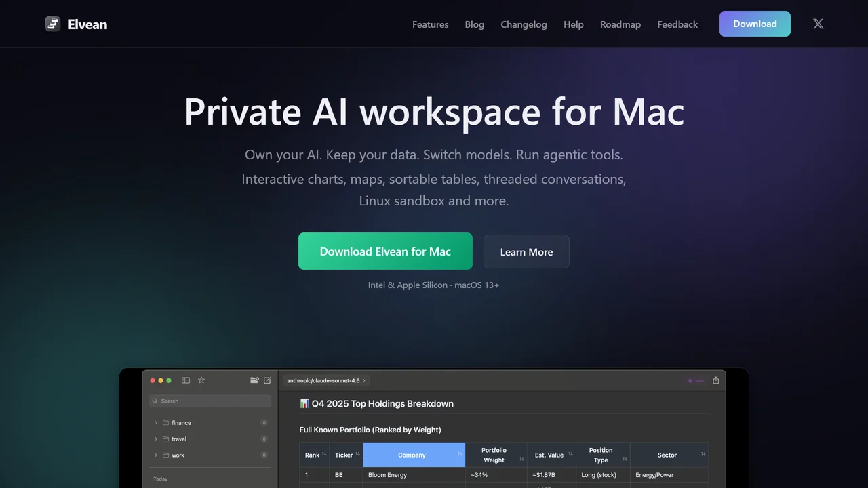This screenshot has height=488, width=868.
Task: Click Full Known Portfolio subheading
Action: pyautogui.click(x=370, y=430)
